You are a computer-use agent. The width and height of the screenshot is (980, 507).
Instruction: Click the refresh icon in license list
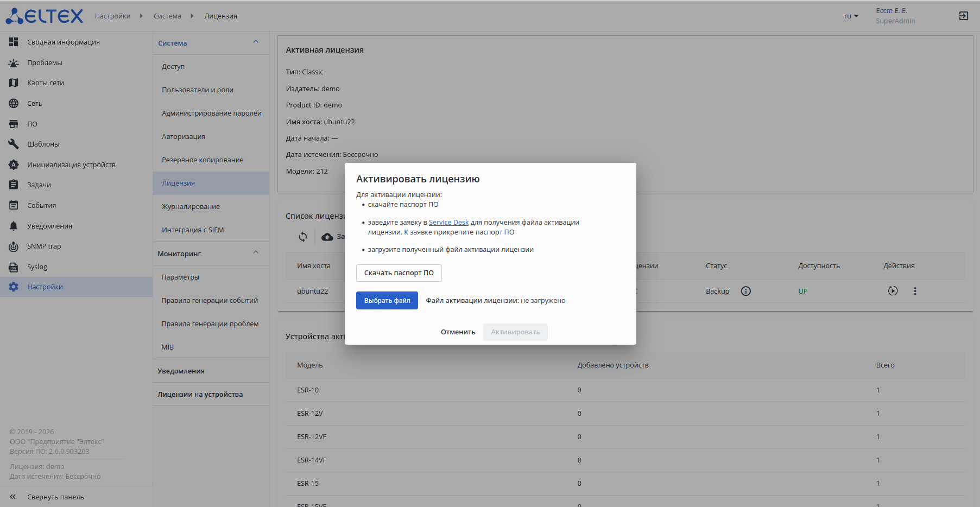point(303,237)
